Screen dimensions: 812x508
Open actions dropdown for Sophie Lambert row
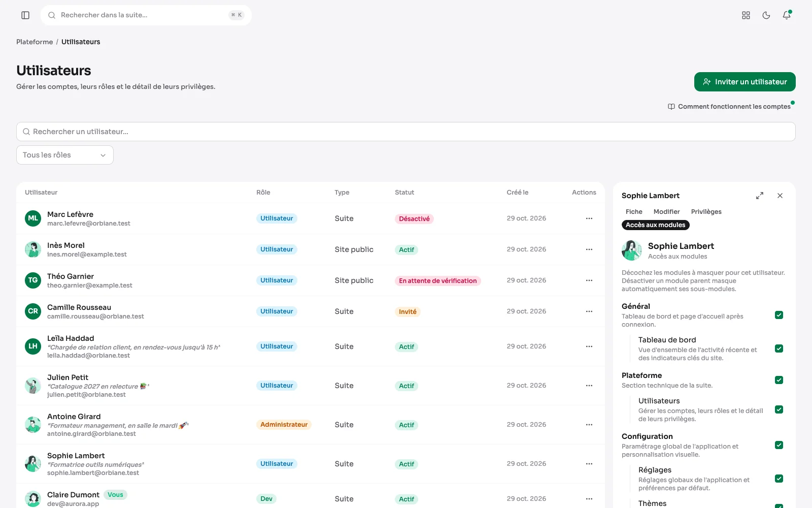point(589,464)
